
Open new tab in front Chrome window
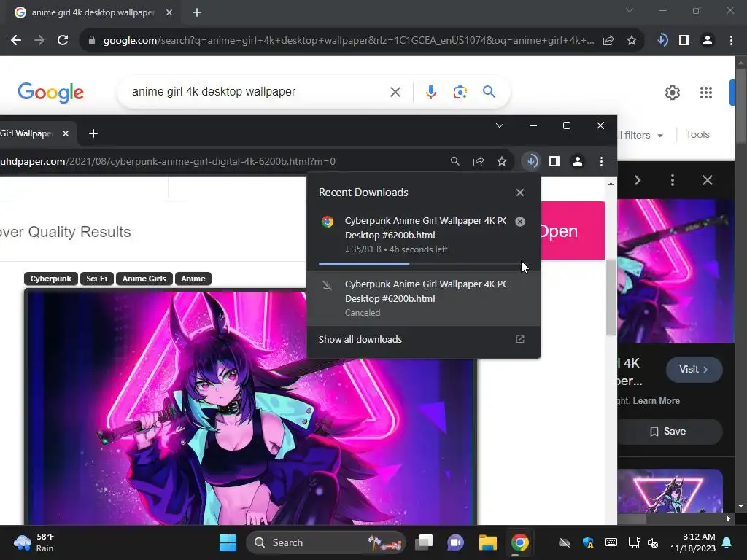[x=93, y=133]
